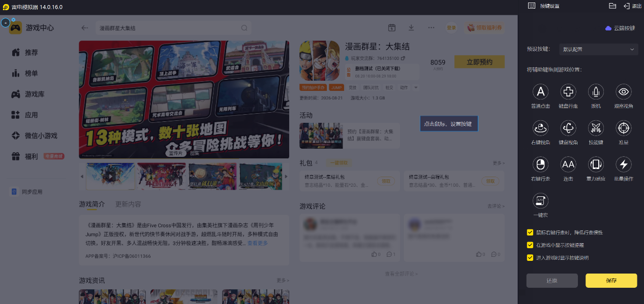Viewport: 644px width, 304px height.
Task: Open 应用 in the sidebar
Action: pos(31,115)
